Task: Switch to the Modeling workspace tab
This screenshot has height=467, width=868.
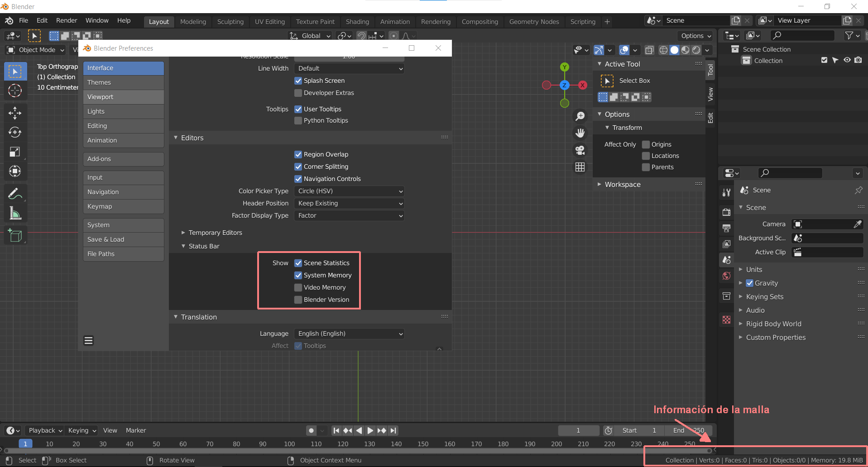Action: (x=193, y=22)
